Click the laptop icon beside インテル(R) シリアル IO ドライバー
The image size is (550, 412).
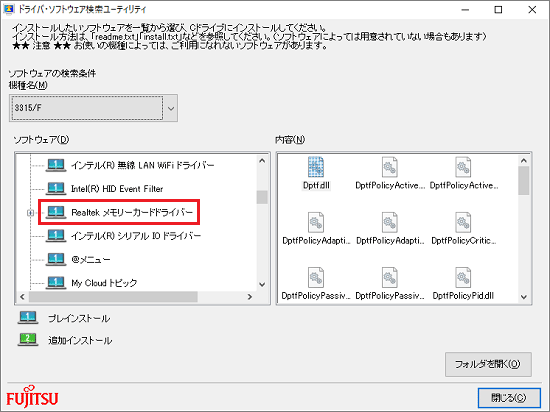point(56,236)
